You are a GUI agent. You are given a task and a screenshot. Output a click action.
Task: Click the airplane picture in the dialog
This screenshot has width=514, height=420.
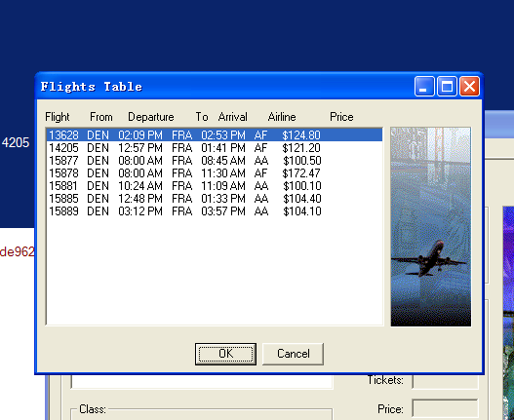coord(431,227)
